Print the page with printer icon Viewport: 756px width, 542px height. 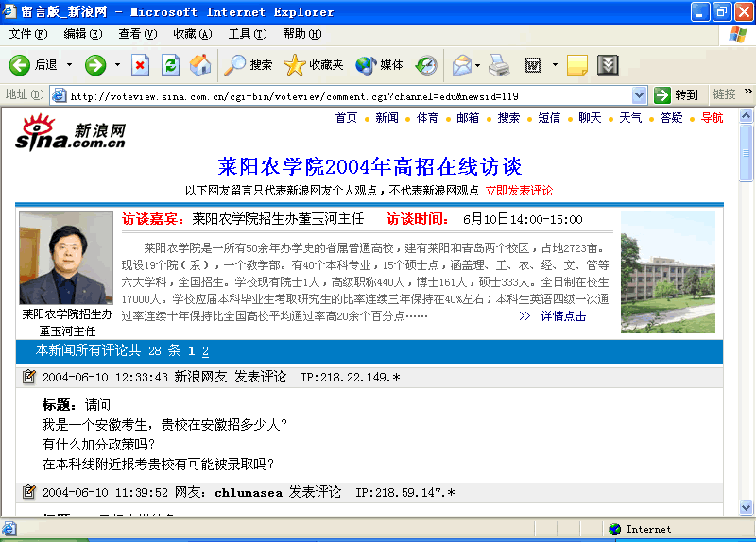point(499,65)
